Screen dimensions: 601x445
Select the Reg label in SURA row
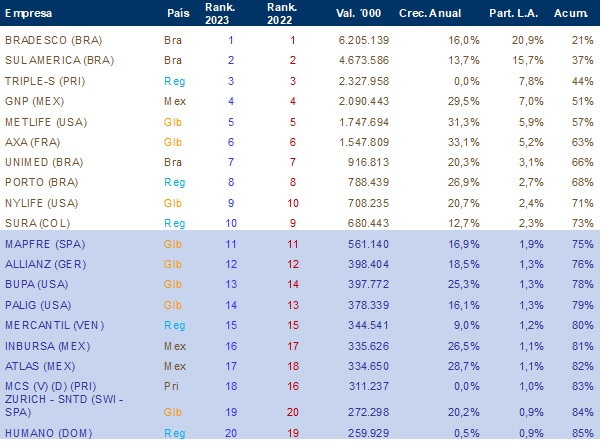(174, 222)
